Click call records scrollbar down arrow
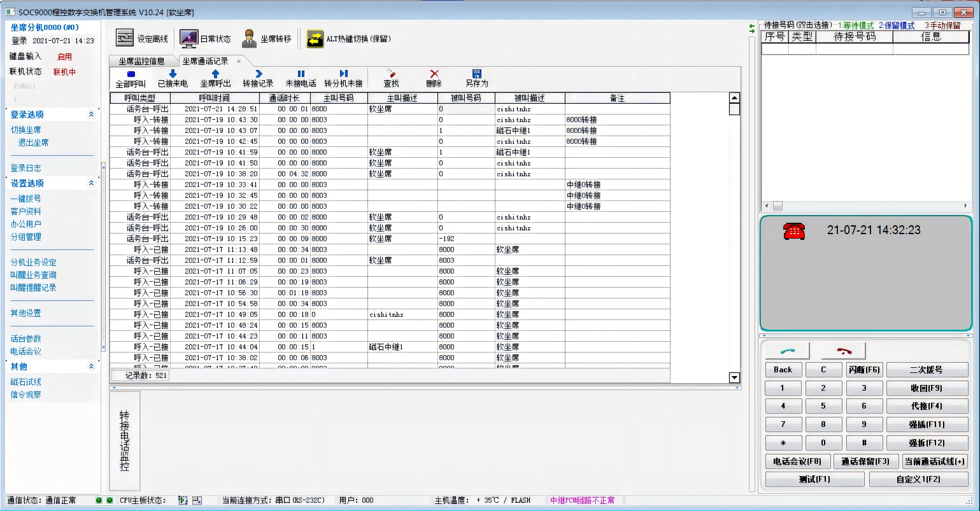The image size is (980, 511). [x=734, y=377]
